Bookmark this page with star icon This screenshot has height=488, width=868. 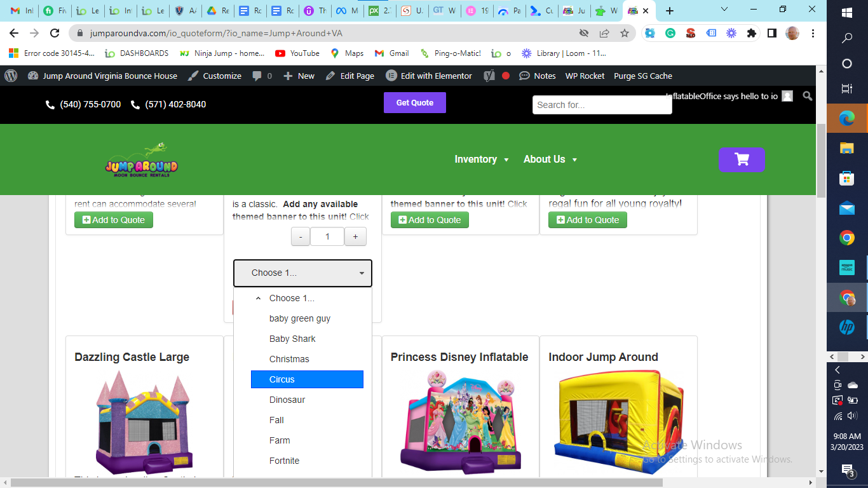(x=625, y=33)
